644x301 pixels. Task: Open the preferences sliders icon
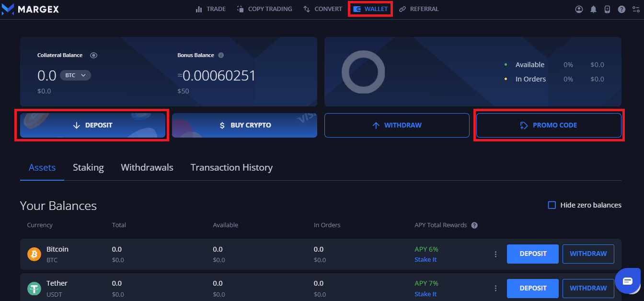(x=636, y=9)
